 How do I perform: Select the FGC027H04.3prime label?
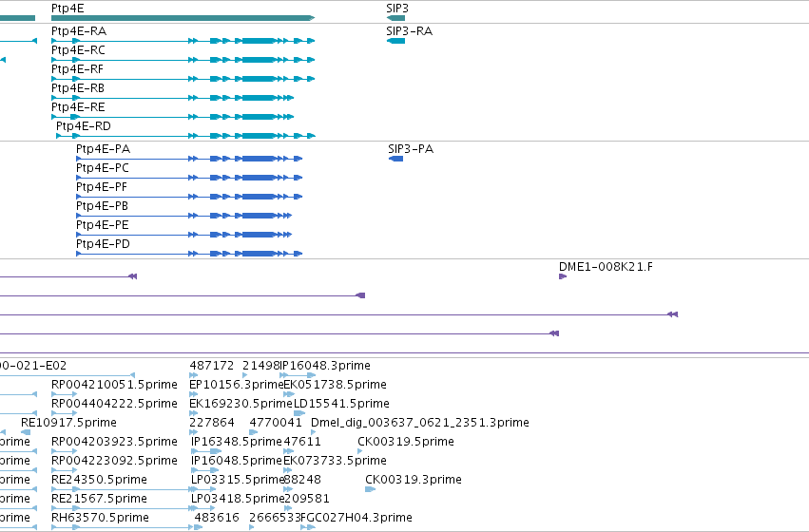tap(356, 518)
